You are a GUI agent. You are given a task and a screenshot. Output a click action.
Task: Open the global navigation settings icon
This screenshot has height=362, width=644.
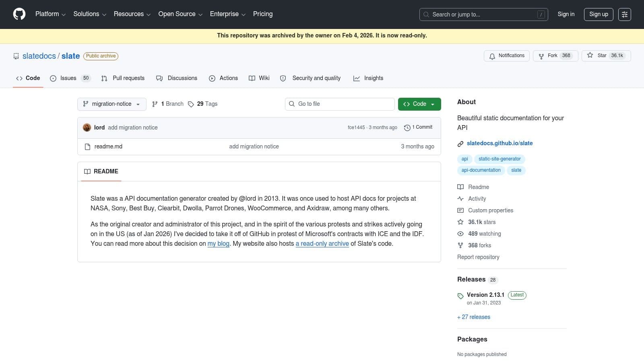[x=625, y=14]
